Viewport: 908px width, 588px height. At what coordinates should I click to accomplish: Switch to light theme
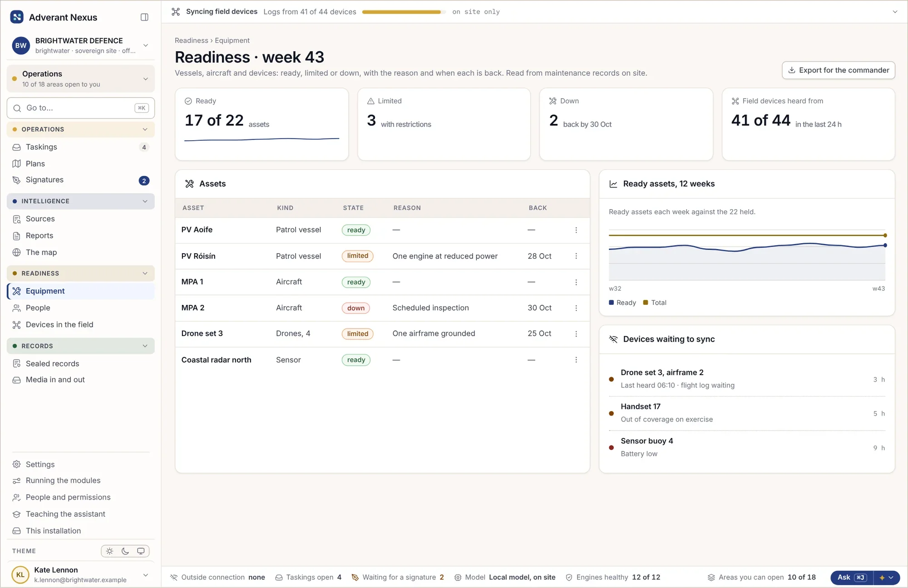[109, 551]
